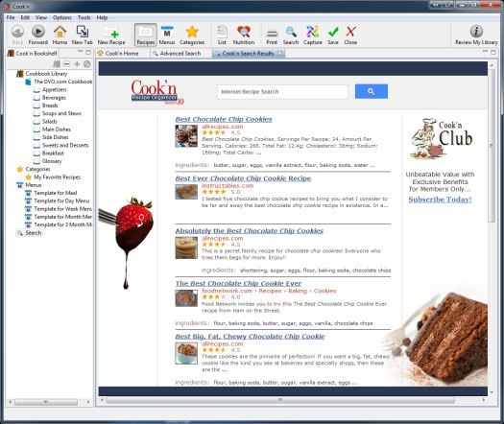The image size is (504, 424).
Task: Open the Breads chapter
Action: 50,106
